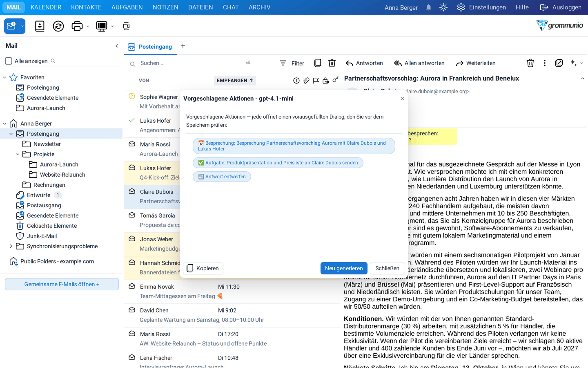Click the AI sparkle actions icon

point(574,63)
